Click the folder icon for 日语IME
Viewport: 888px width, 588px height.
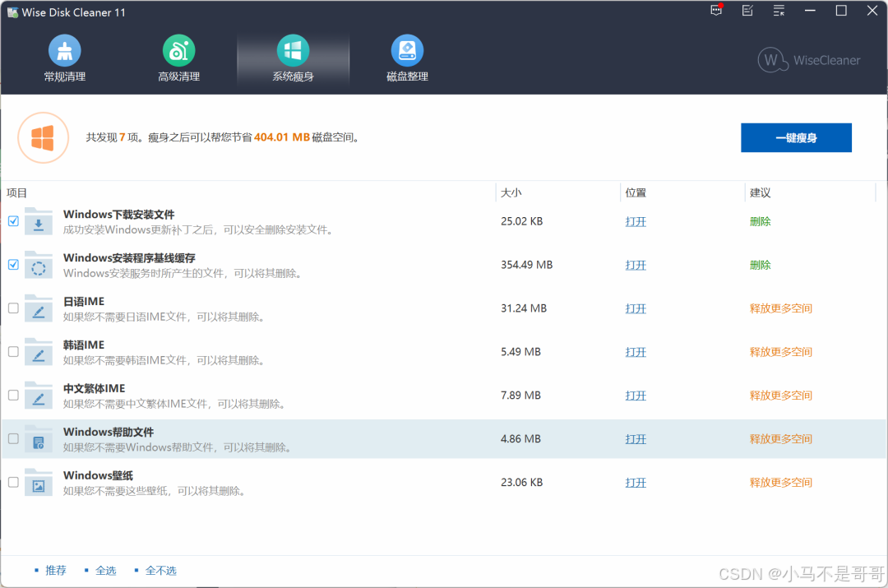point(39,308)
